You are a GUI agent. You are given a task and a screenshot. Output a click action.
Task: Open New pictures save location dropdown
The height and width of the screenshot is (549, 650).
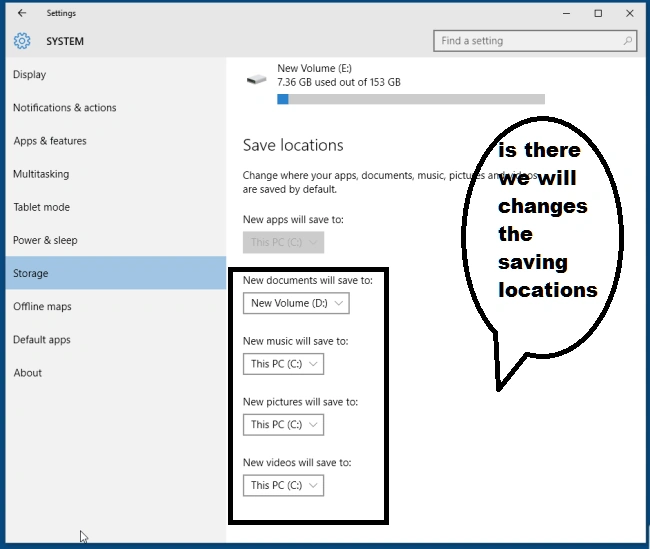(x=283, y=425)
